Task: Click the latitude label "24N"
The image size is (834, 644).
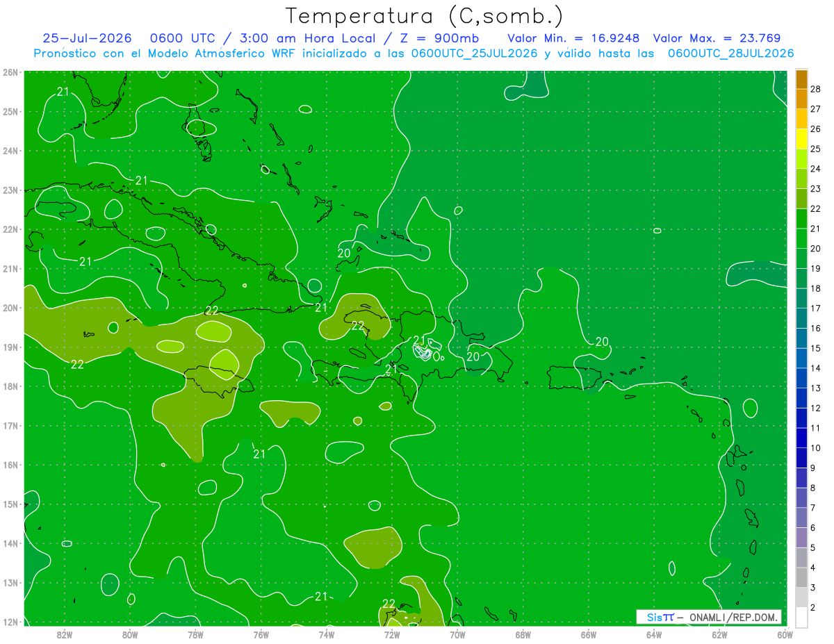Action: click(x=10, y=151)
